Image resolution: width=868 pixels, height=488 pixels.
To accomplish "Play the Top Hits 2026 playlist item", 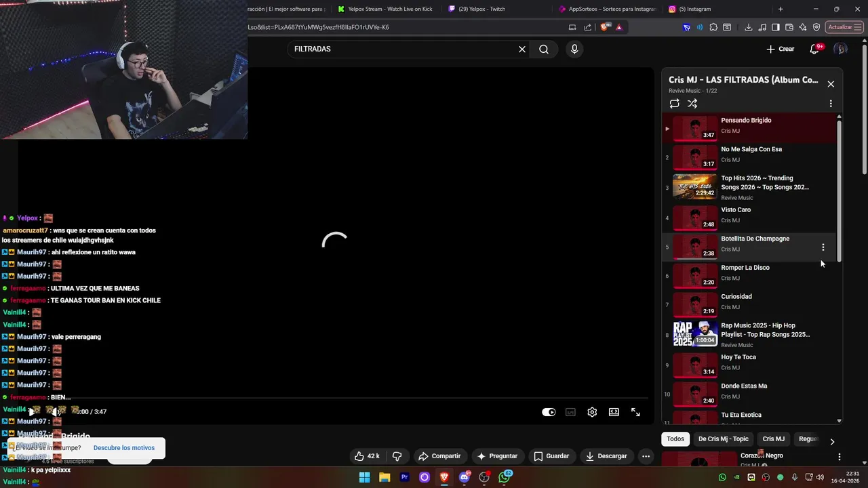I will point(750,187).
